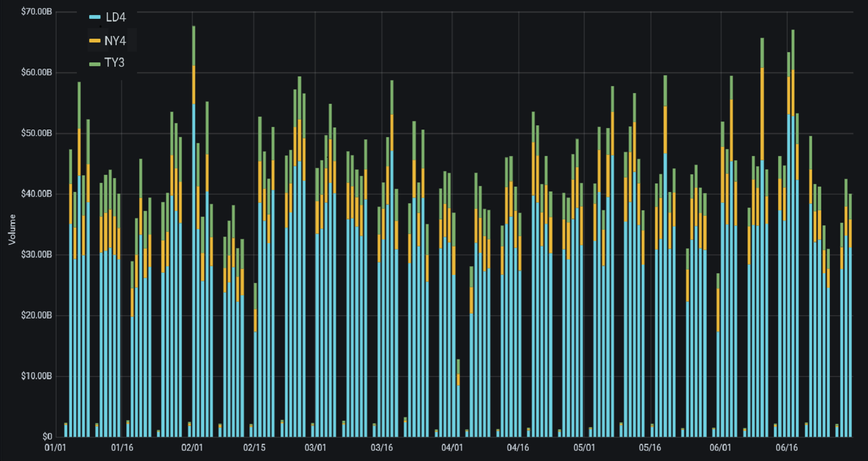Click the 06/16 date label
This screenshot has height=461, width=868.
787,448
